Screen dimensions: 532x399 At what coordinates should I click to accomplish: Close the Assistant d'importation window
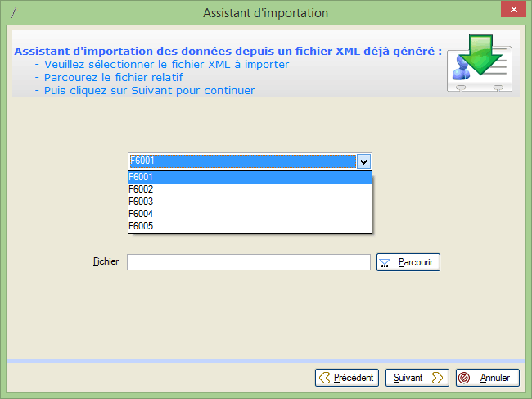(x=514, y=10)
